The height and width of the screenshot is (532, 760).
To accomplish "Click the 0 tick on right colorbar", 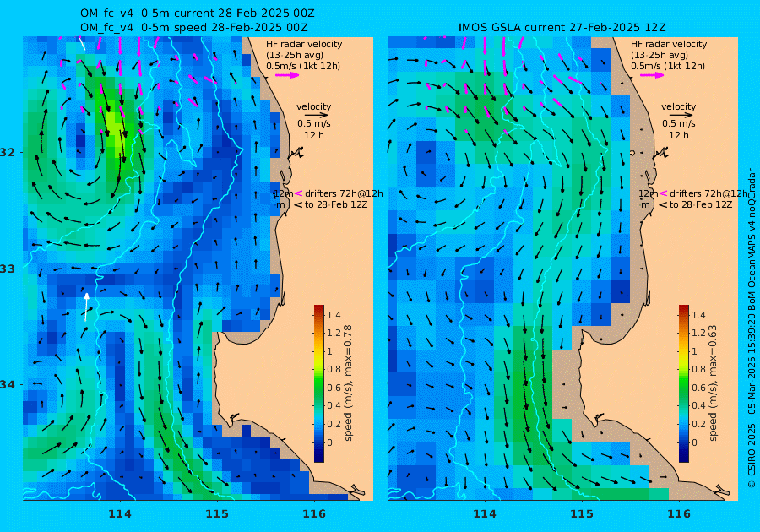I will [695, 442].
